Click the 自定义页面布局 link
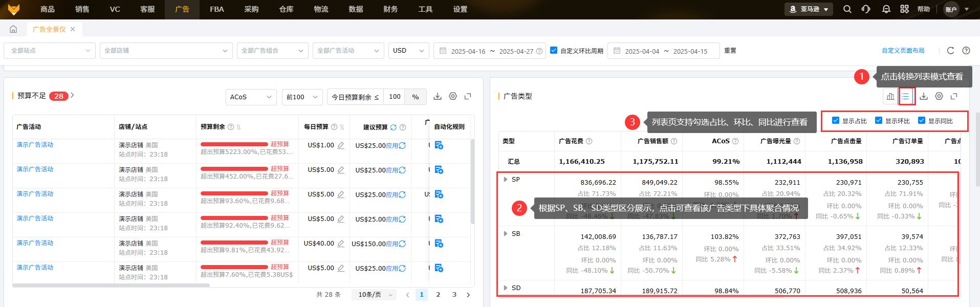 (903, 51)
